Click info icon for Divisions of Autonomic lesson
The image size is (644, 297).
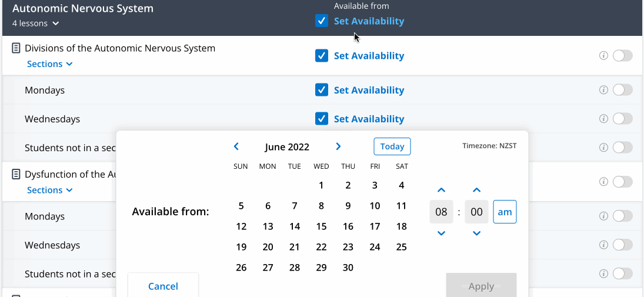click(603, 55)
